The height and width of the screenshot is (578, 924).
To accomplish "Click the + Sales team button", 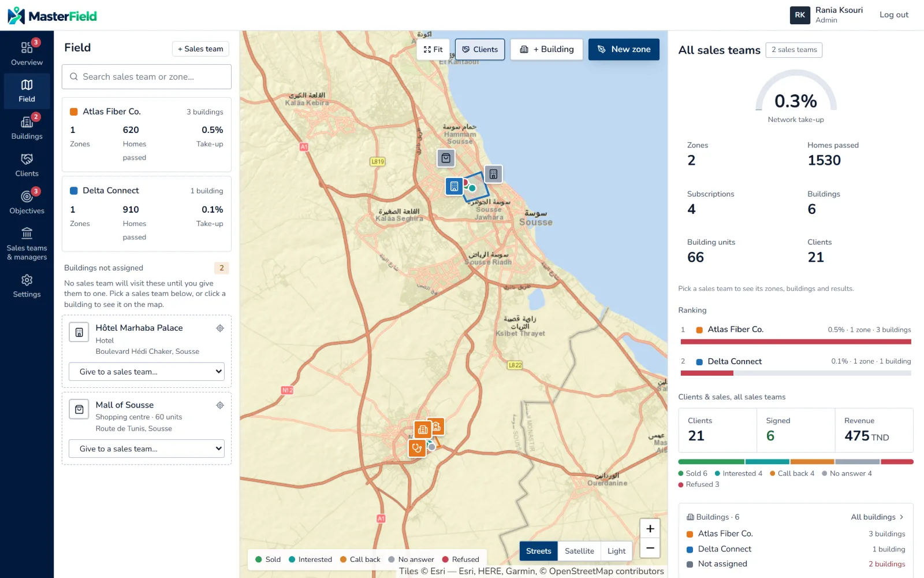I will [200, 49].
